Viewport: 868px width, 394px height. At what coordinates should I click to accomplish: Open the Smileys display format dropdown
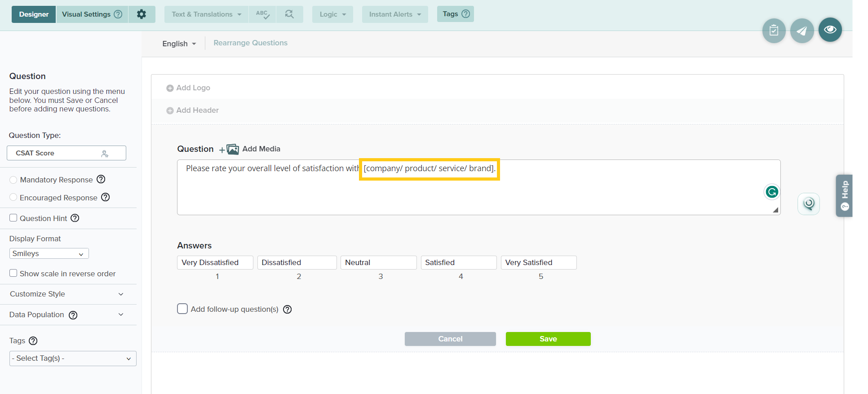click(x=49, y=253)
